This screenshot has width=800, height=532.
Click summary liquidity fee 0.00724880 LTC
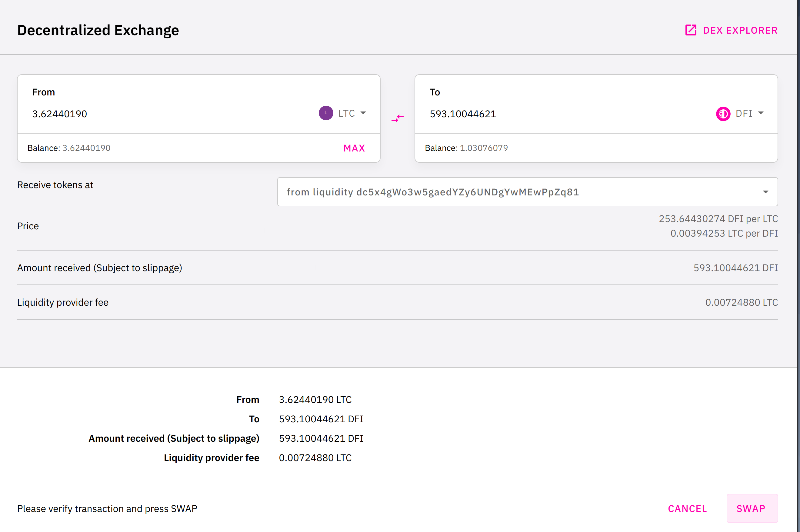(x=315, y=458)
